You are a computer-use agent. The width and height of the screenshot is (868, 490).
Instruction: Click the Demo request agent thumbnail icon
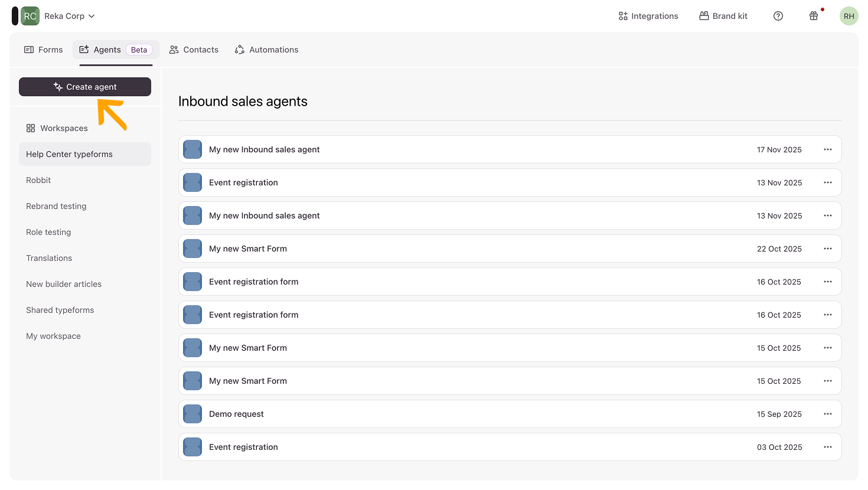click(192, 414)
